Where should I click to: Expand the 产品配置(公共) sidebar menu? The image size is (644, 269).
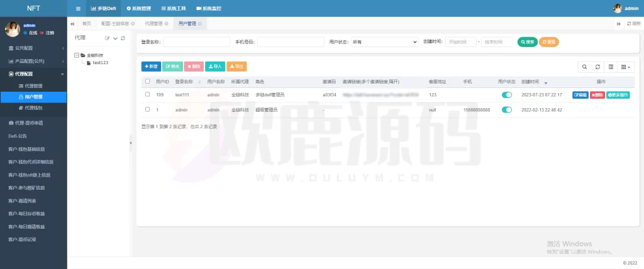(x=33, y=61)
